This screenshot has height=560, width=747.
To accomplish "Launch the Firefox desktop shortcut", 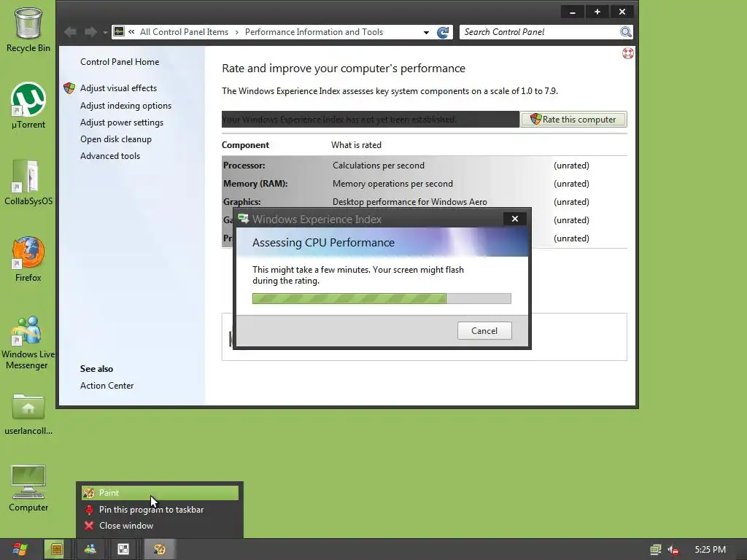I will click(28, 259).
